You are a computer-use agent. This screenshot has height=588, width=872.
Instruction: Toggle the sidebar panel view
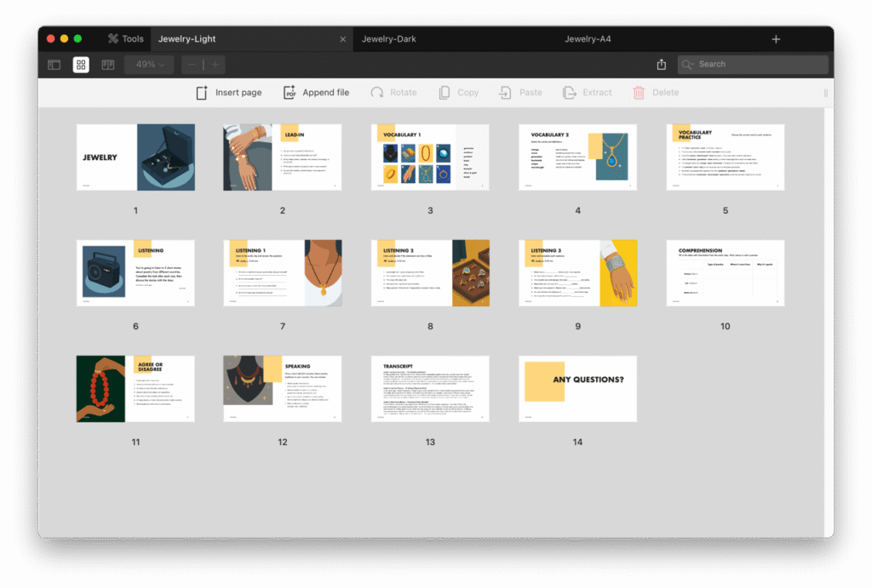pyautogui.click(x=54, y=65)
